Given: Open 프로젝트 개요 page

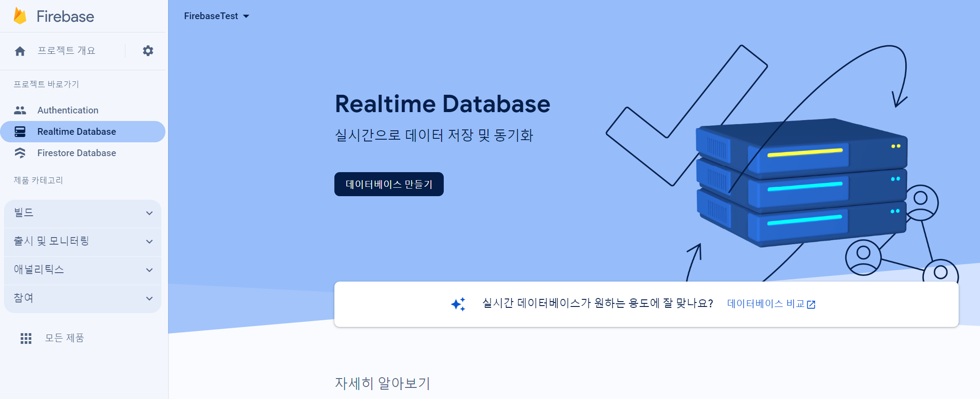Looking at the screenshot, I should (x=67, y=51).
